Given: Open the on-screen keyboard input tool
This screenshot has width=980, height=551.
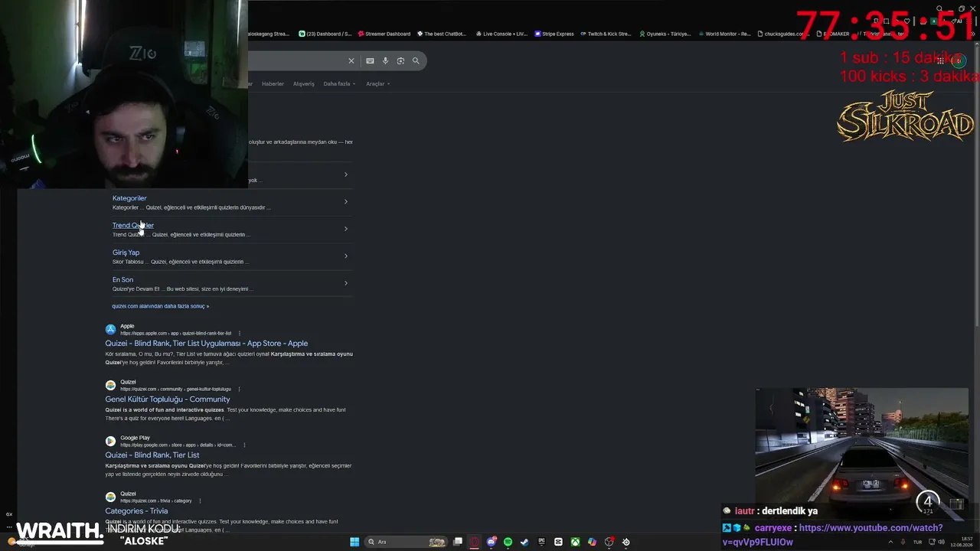Looking at the screenshot, I should click(x=370, y=60).
